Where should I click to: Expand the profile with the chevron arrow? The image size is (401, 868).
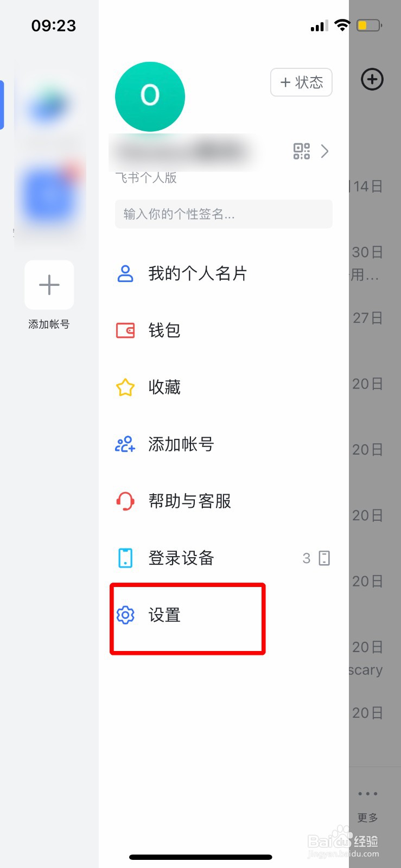(x=325, y=151)
